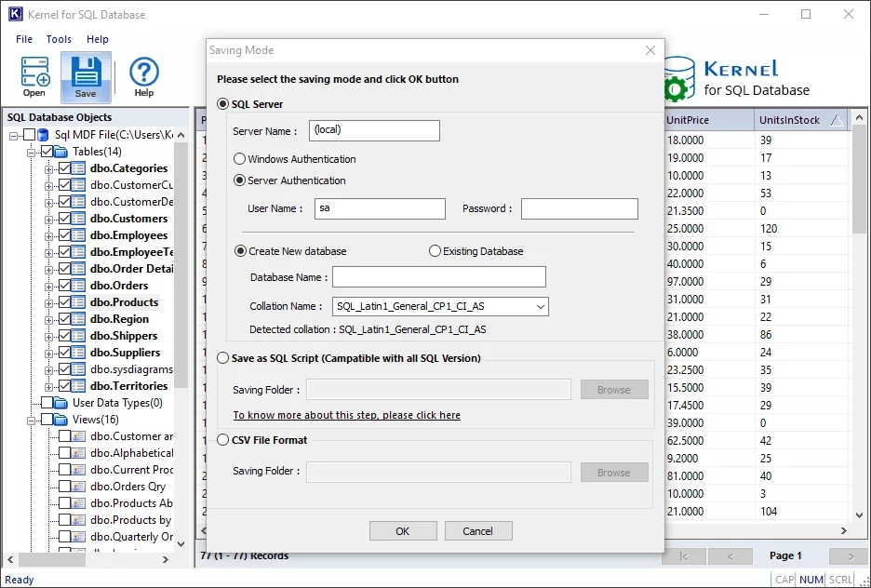This screenshot has height=588, width=871.
Task: Select Save as SQL Script mode
Action: pos(222,358)
